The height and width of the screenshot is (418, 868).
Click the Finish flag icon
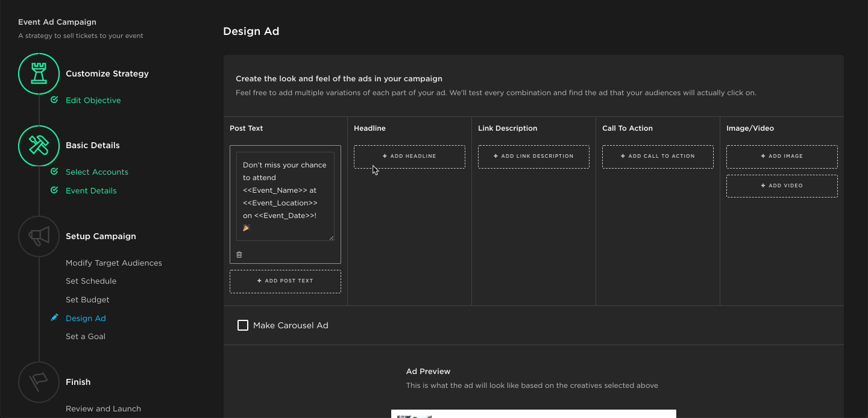pos(39,382)
